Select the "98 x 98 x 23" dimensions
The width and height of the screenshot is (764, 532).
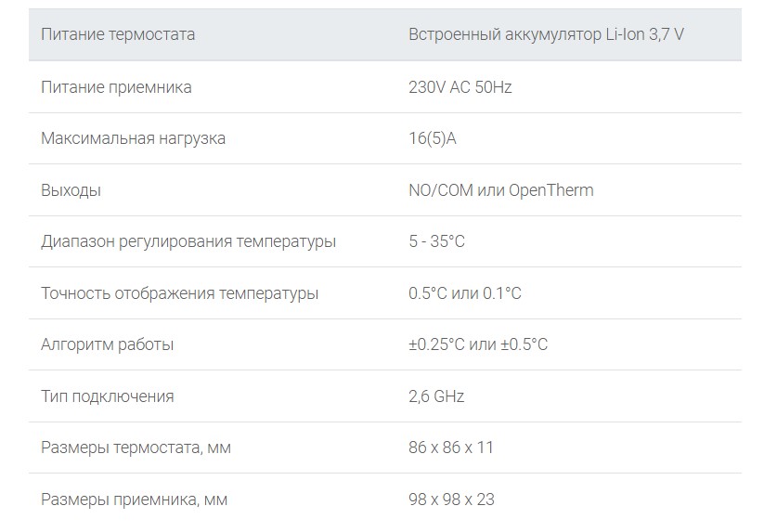[451, 500]
